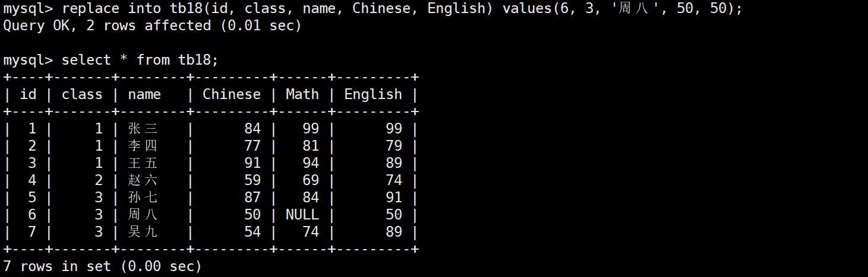Click class value 1 in 张三 row
This screenshot has height=277, width=868.
(x=99, y=129)
